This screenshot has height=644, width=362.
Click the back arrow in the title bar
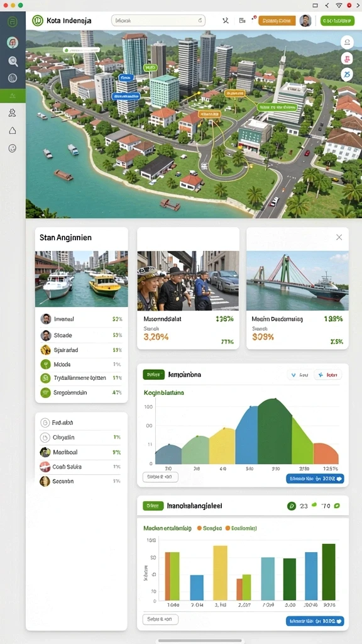[x=327, y=5]
